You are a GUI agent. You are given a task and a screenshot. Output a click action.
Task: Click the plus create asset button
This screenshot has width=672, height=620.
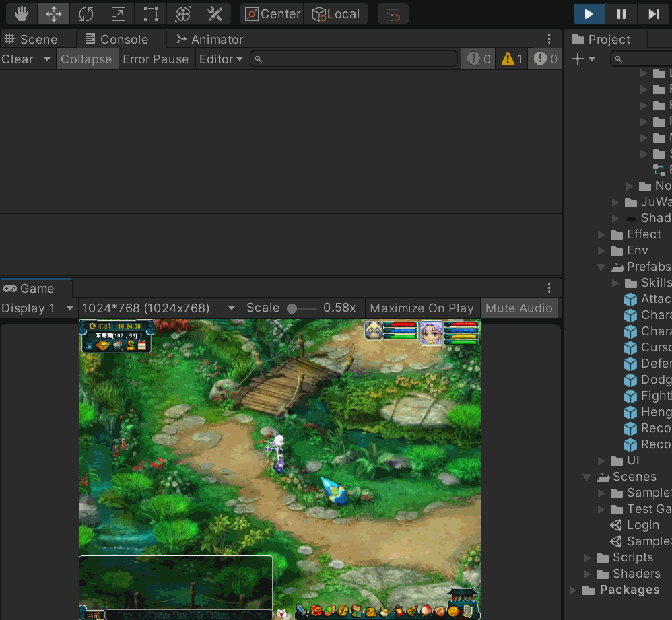(x=578, y=59)
